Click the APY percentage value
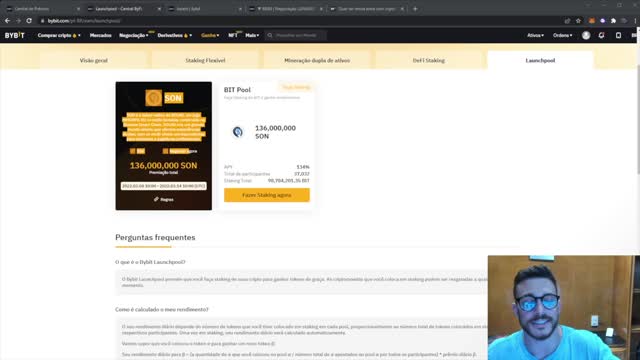 [x=303, y=167]
